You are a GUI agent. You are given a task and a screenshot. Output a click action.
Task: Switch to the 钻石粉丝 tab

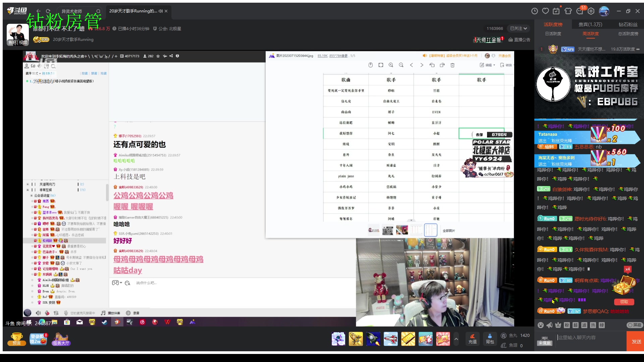[628, 24]
